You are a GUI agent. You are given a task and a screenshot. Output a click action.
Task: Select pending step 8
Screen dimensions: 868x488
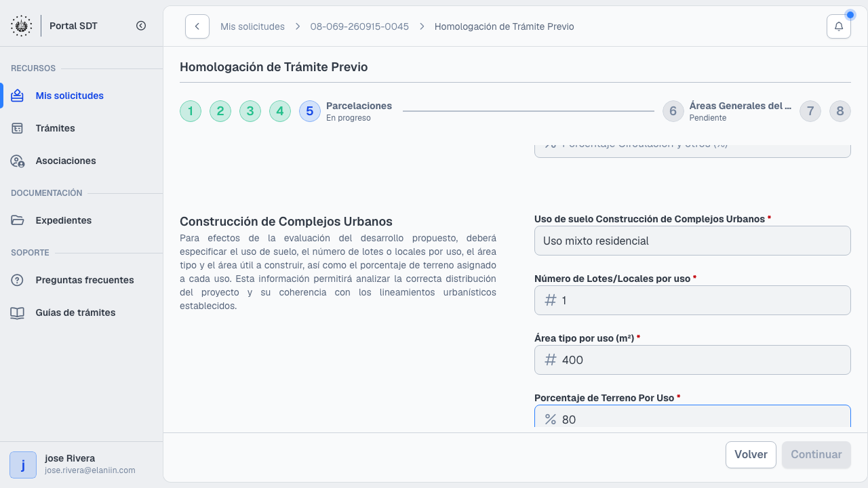point(840,111)
